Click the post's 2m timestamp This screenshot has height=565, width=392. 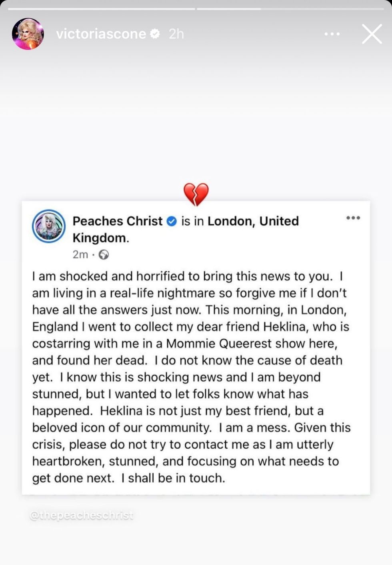(80, 255)
